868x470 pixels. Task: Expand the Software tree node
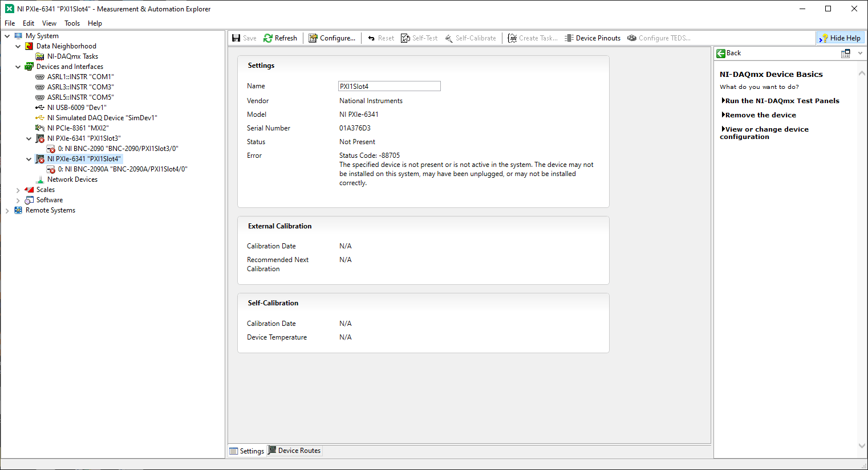18,201
